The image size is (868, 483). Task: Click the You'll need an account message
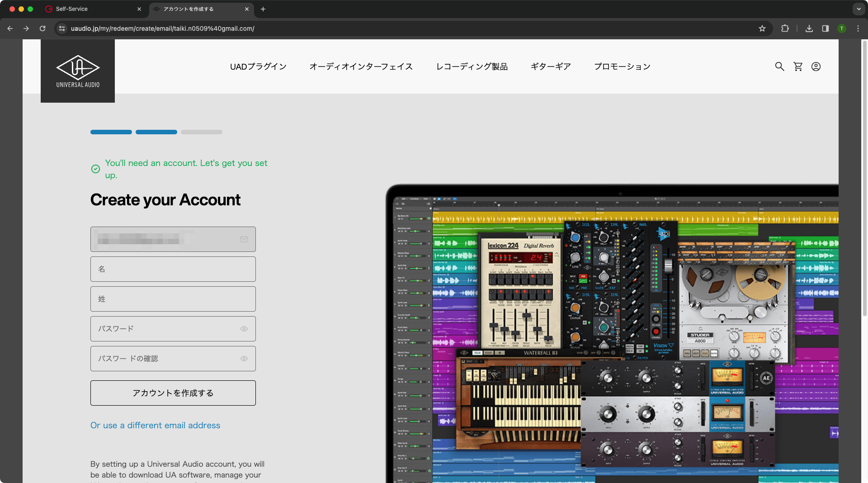(x=186, y=169)
